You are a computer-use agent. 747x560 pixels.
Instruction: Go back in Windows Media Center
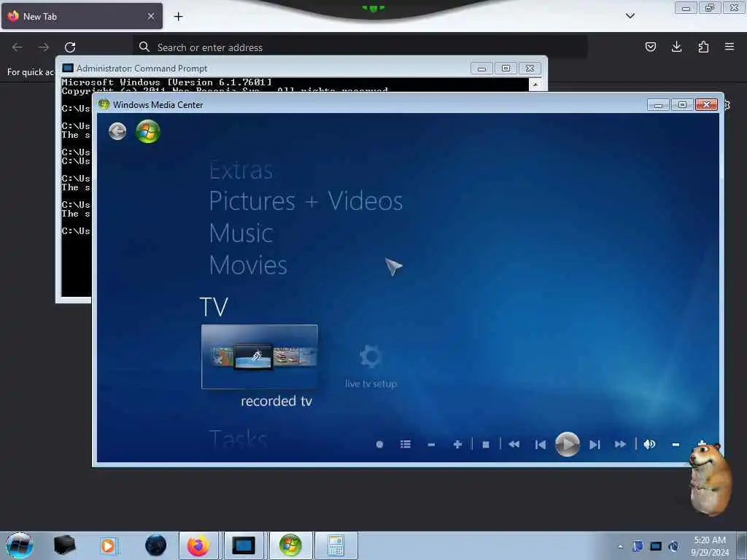(117, 131)
